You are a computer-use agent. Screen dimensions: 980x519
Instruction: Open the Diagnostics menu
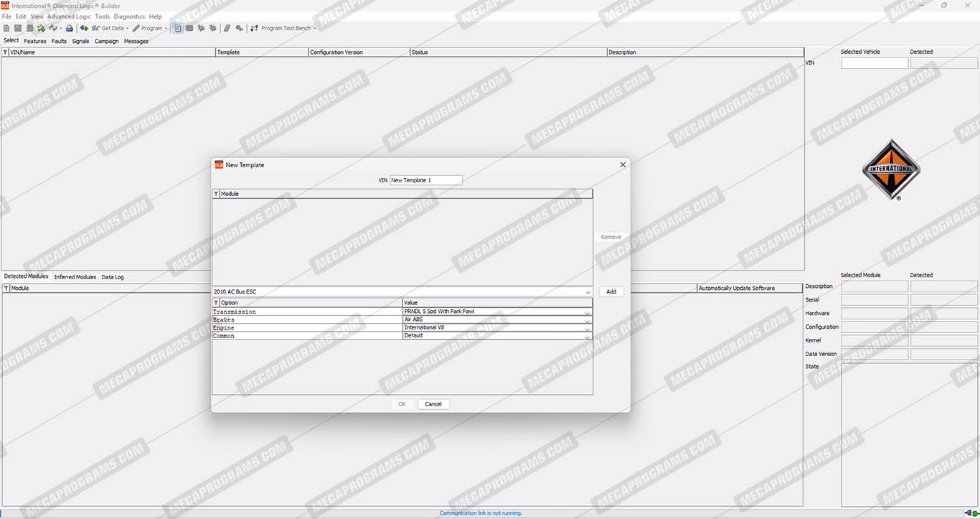point(129,17)
